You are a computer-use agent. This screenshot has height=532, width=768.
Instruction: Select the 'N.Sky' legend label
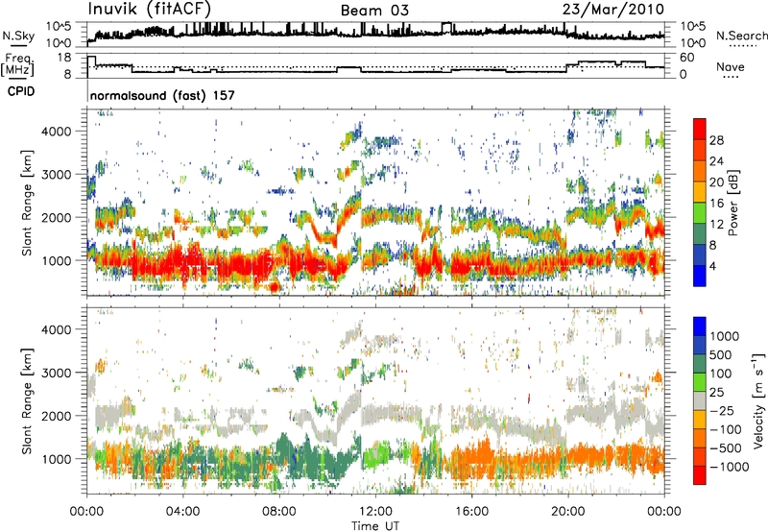18,36
